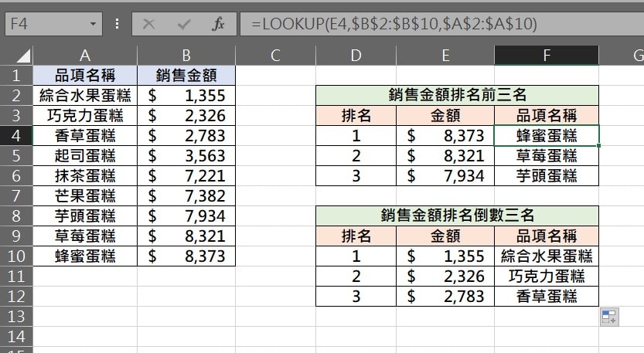
Task: Select the cell with amount 7,382
Action: coord(186,195)
